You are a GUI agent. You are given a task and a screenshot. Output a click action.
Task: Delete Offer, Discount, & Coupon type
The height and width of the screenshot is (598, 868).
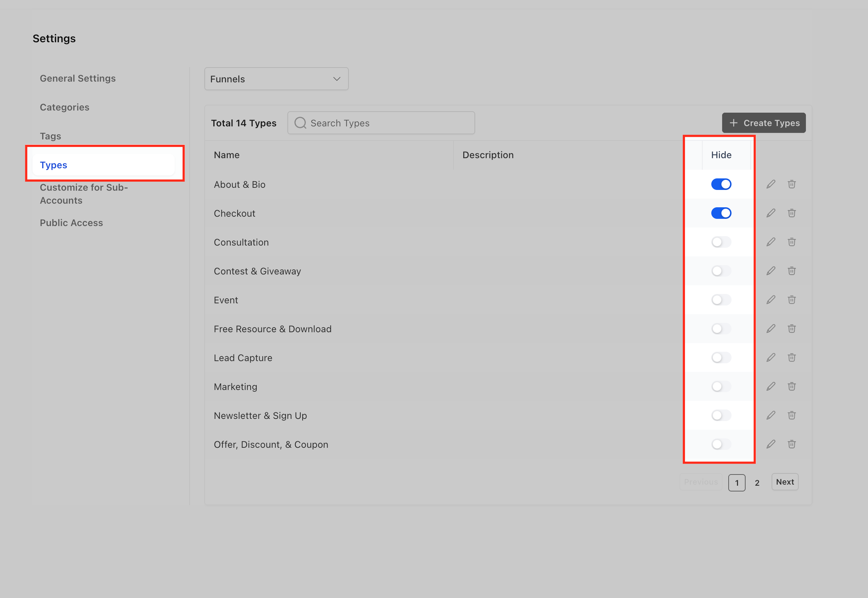(x=791, y=444)
